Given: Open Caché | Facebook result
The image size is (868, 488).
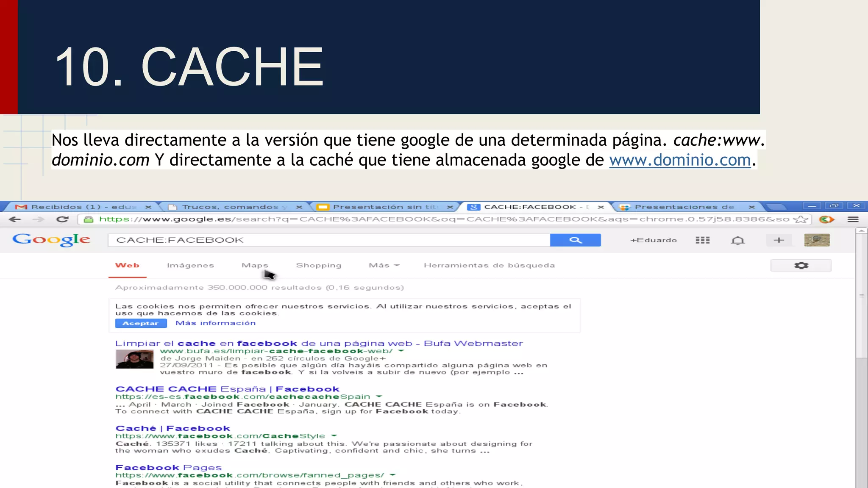Looking at the screenshot, I should click(x=172, y=428).
